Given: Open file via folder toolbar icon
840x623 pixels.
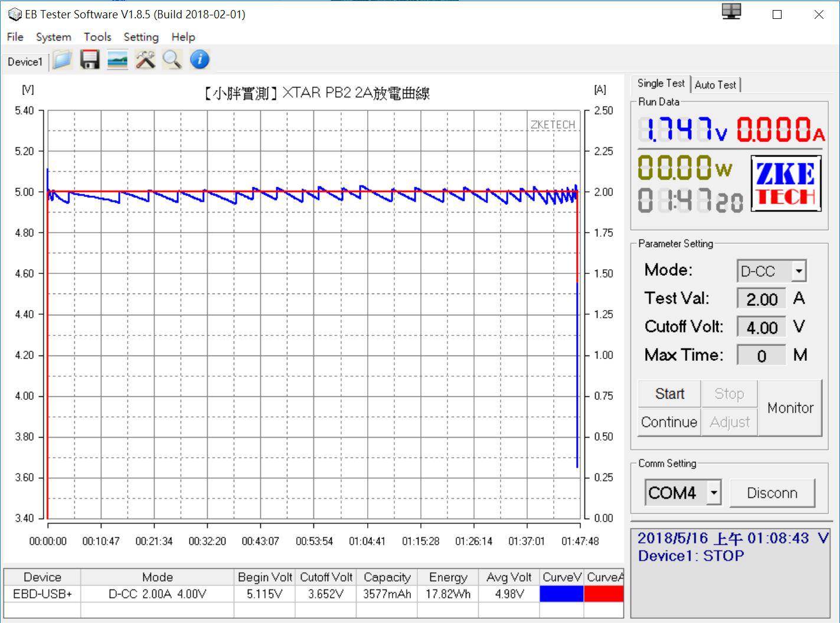Looking at the screenshot, I should click(62, 60).
